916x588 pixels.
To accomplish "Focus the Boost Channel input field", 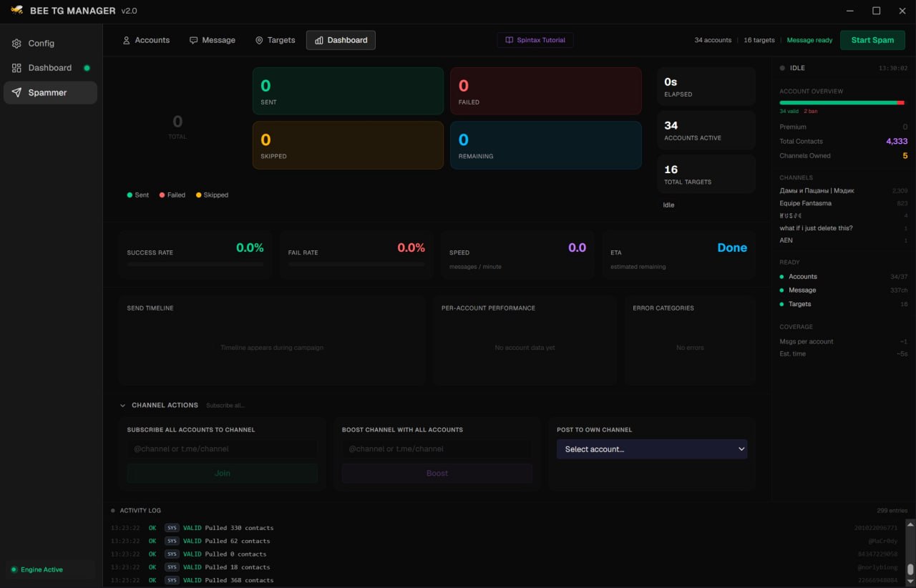I will click(437, 449).
